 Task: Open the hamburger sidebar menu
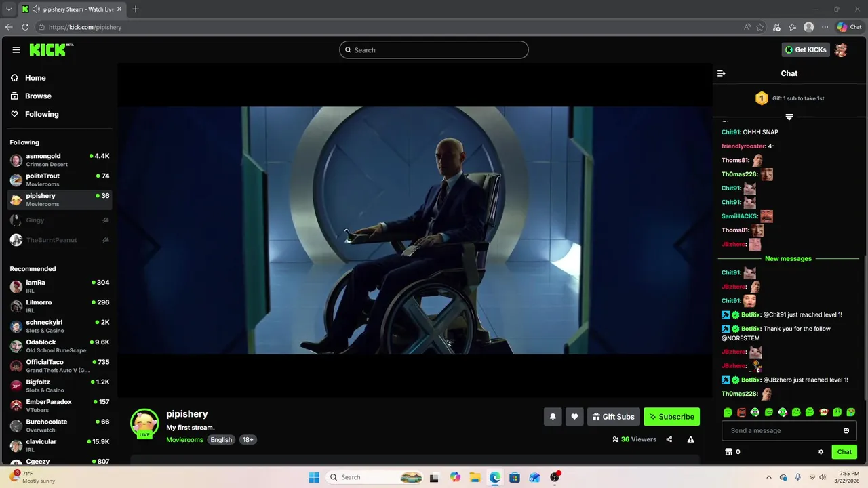coord(16,49)
